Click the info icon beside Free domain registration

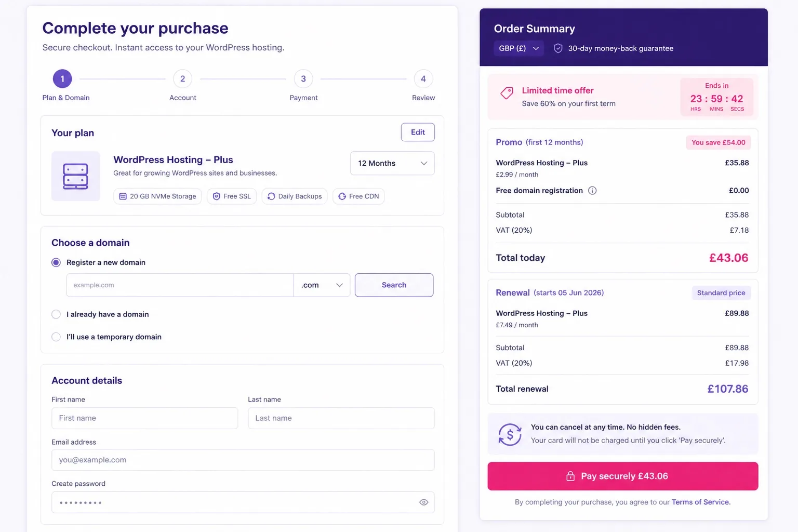(592, 191)
